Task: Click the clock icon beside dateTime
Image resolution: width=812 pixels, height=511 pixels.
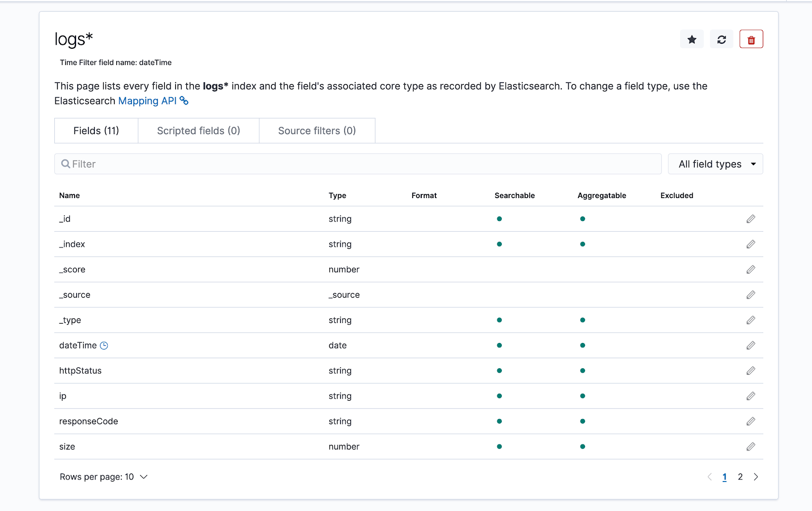Action: [x=104, y=346]
